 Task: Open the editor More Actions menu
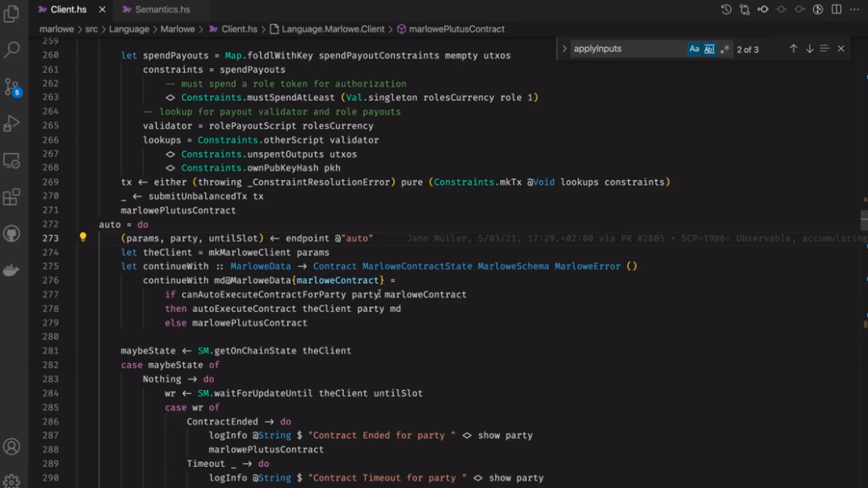point(855,9)
